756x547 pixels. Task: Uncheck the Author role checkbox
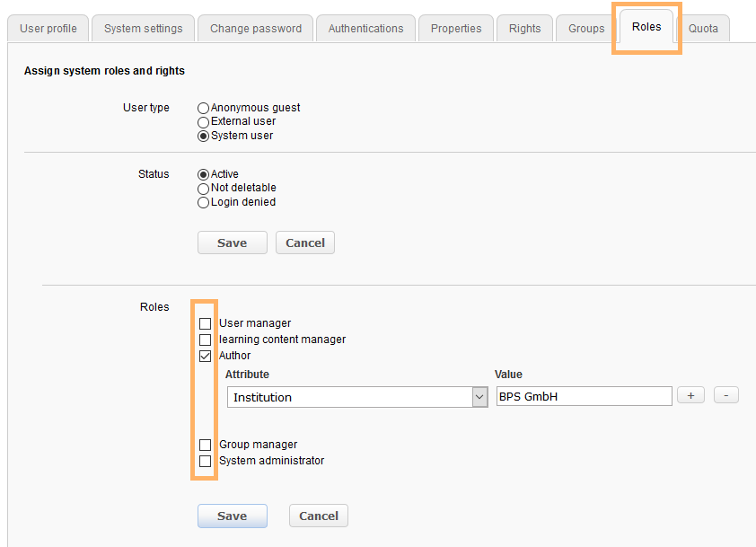(205, 356)
